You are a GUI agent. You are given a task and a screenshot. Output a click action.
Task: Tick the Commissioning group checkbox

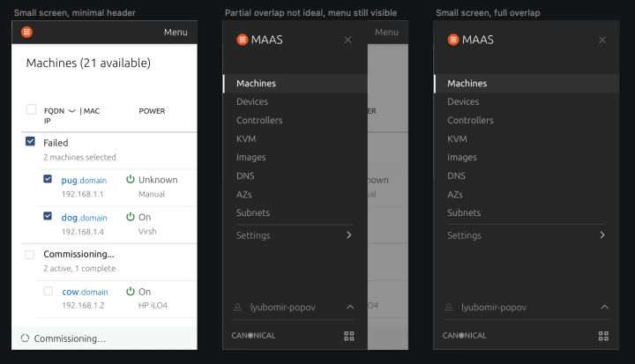tap(30, 255)
